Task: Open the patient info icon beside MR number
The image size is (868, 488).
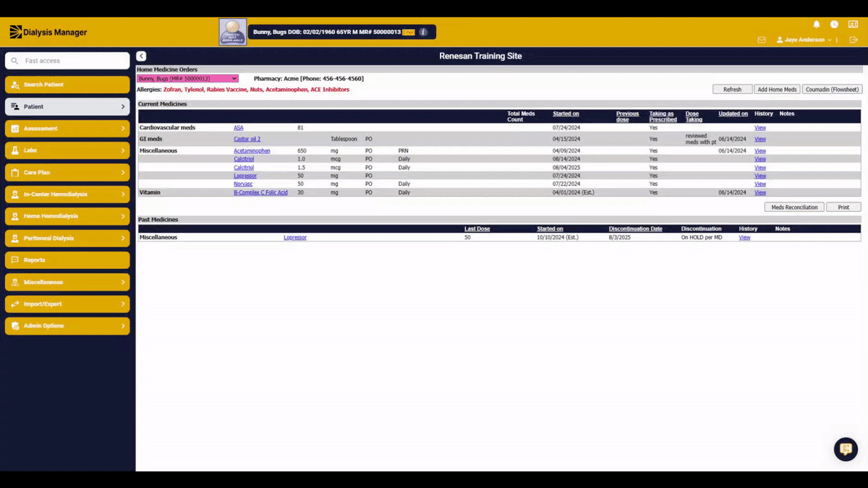Action: coord(423,32)
